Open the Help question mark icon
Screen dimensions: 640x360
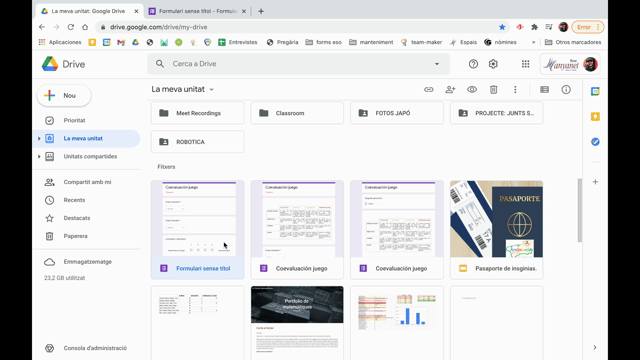473,64
